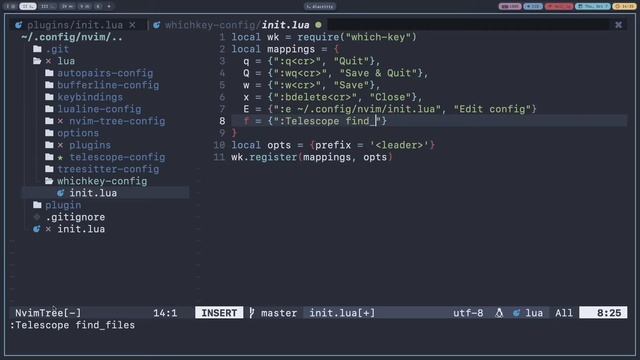Collapse the open lua folder icon
The image size is (640, 360).
coord(37,61)
